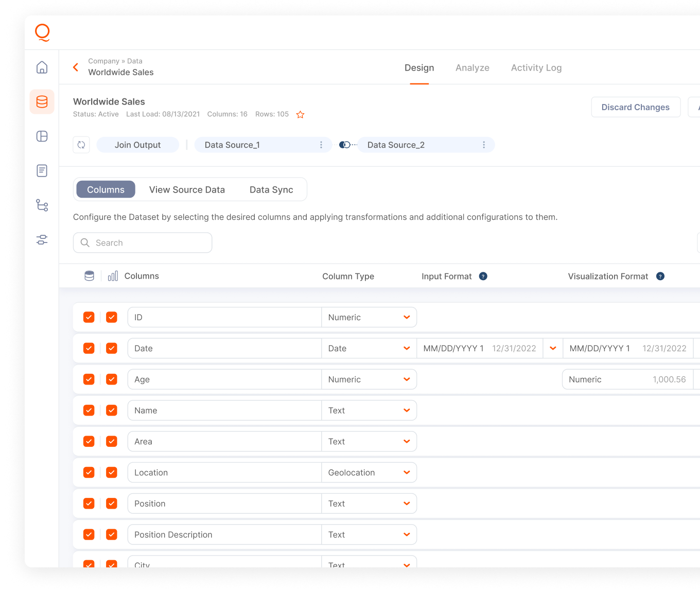
Task: Open the kebab menu on Data Source_2
Action: (483, 145)
